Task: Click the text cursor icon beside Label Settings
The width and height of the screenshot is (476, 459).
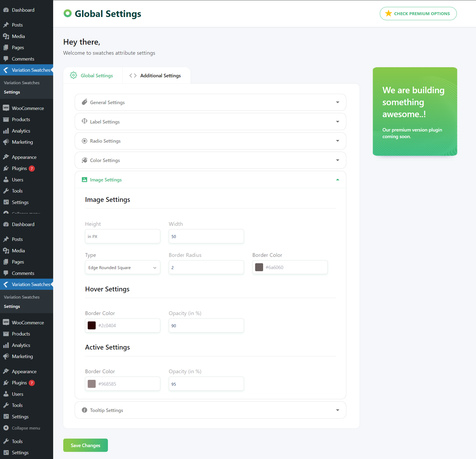Action: 85,121
